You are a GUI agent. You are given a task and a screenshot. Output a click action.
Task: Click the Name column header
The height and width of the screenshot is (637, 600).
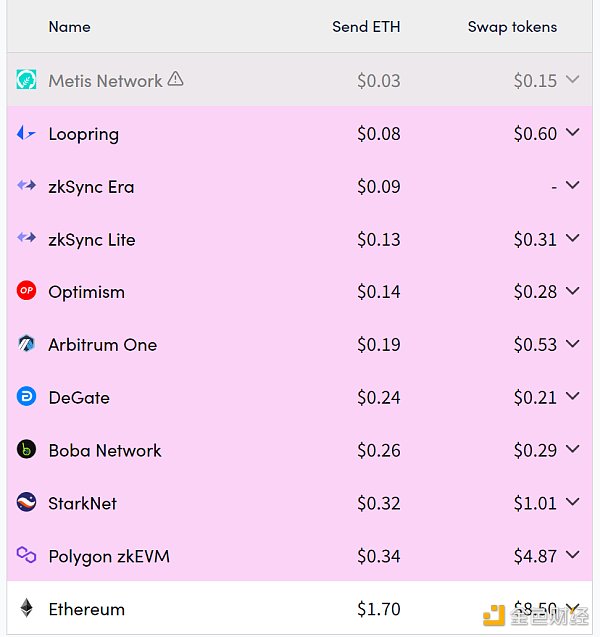coord(69,27)
